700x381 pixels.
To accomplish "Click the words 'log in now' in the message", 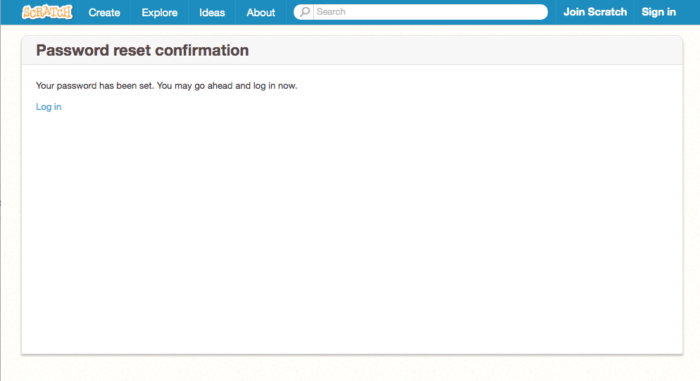I will tap(275, 86).
